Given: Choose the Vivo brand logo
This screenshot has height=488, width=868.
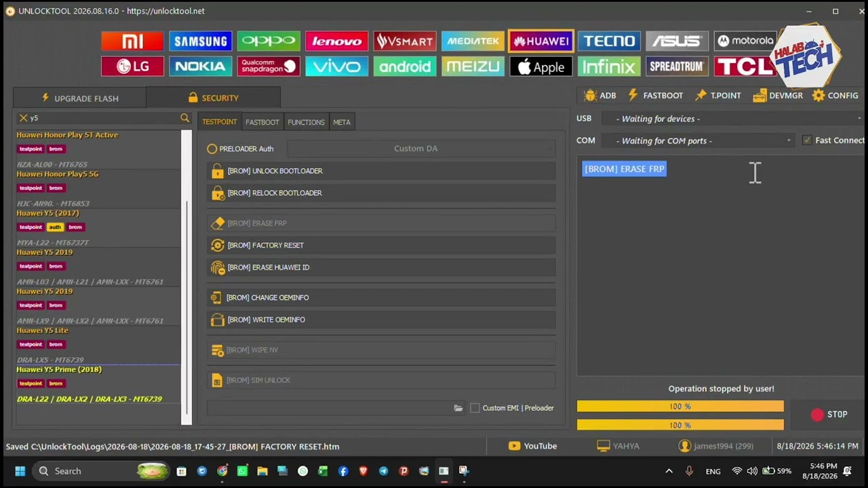Looking at the screenshot, I should coord(337,66).
